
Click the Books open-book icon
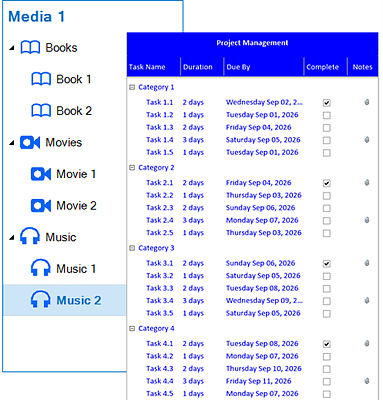click(30, 48)
